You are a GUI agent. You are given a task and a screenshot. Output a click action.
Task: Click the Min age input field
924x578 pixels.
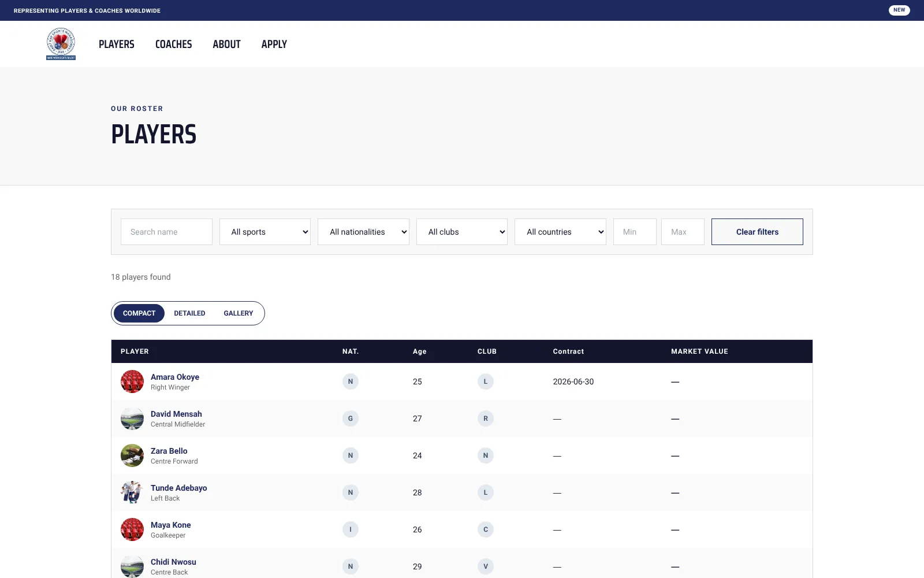(x=635, y=232)
